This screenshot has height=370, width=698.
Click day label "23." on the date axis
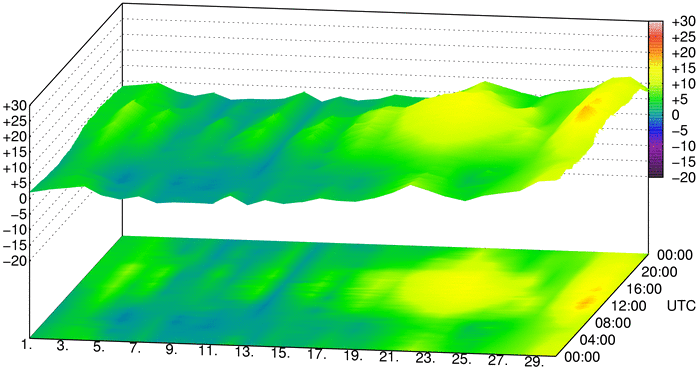pyautogui.click(x=425, y=359)
